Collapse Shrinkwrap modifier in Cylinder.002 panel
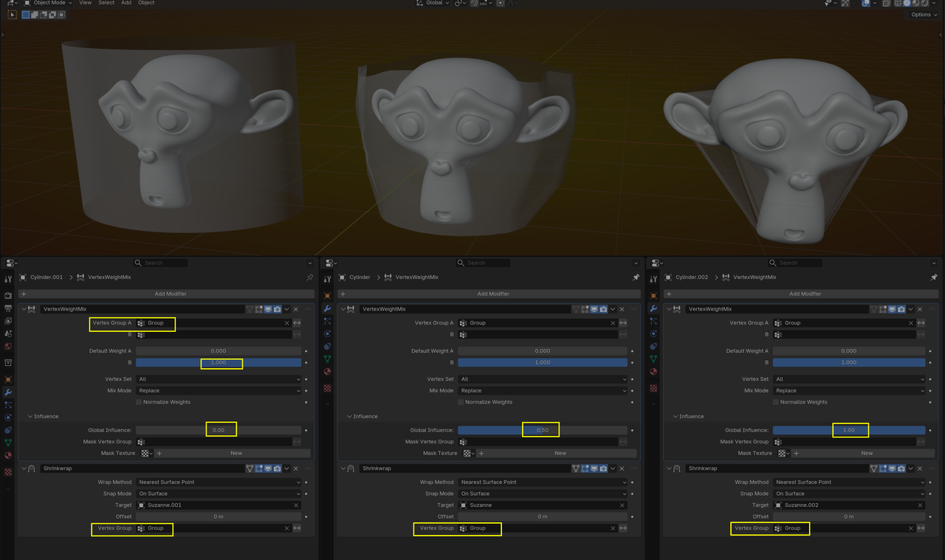 669,469
